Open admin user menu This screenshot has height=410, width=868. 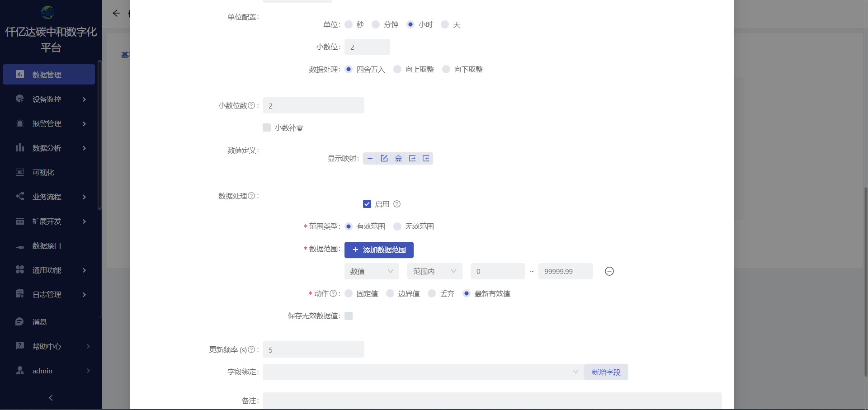pyautogui.click(x=49, y=371)
